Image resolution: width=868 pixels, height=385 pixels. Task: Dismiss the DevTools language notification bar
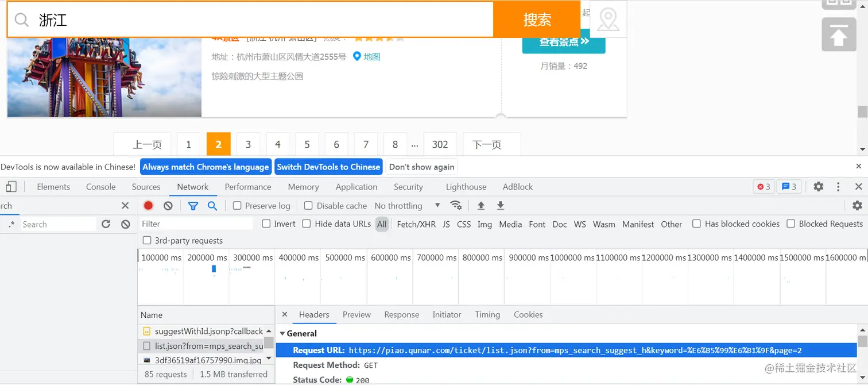tap(859, 166)
